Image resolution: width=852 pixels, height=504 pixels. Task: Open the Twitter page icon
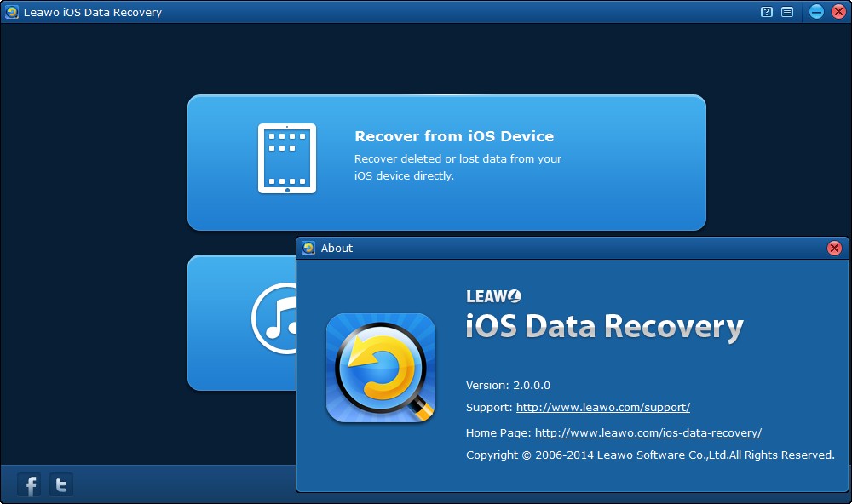[x=60, y=484]
